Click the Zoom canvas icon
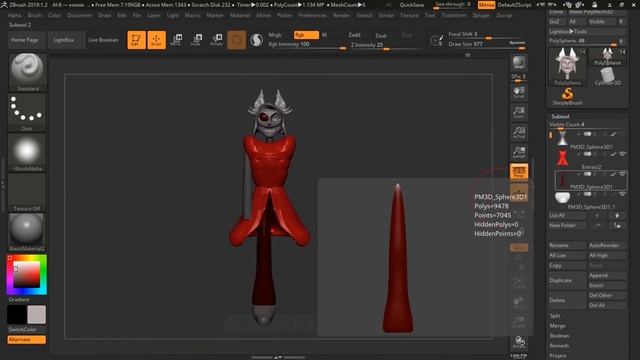 pyautogui.click(x=519, y=112)
